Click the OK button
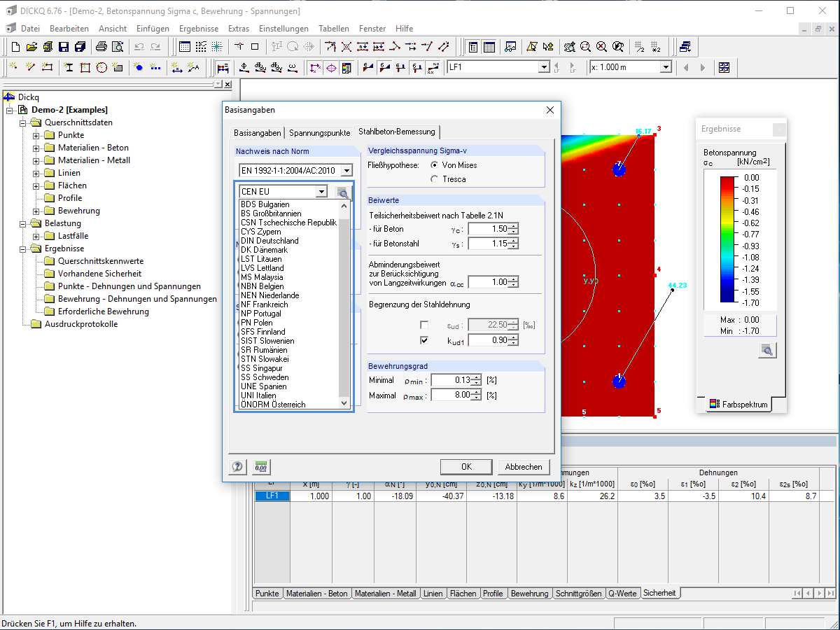The image size is (840, 630). coord(466,467)
